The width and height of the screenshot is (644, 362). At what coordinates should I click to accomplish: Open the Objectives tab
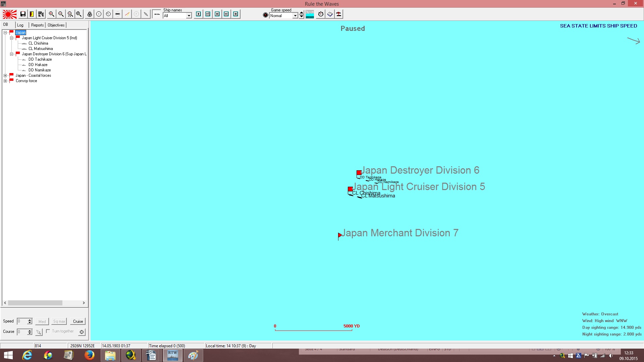coord(56,25)
